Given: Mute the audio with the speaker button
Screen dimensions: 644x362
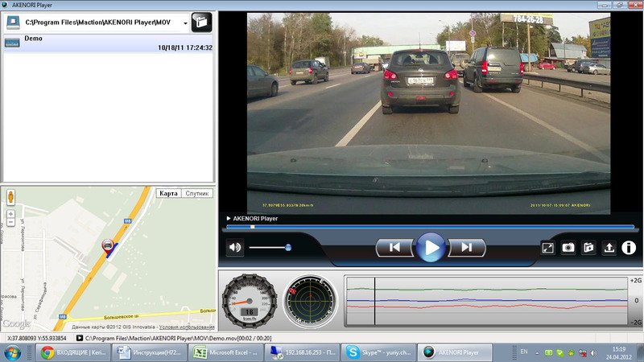Looking at the screenshot, I should pos(235,248).
